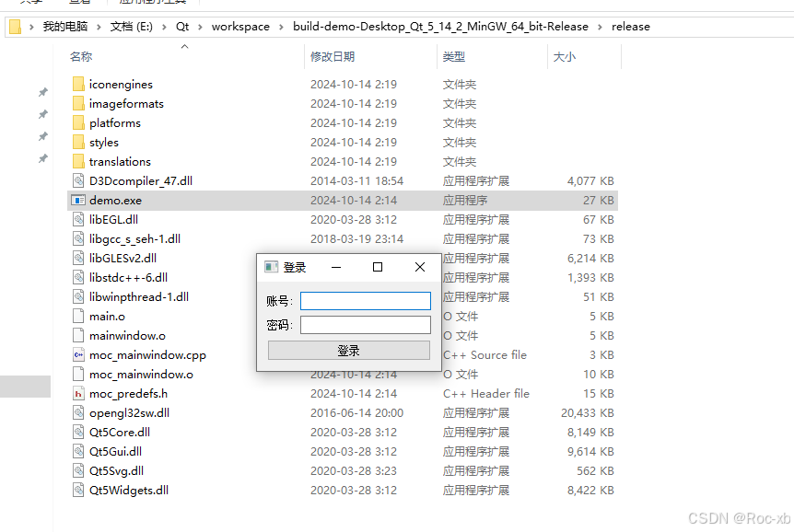The width and height of the screenshot is (794, 532).
Task: Click the address bar folder icon
Action: click(x=15, y=27)
